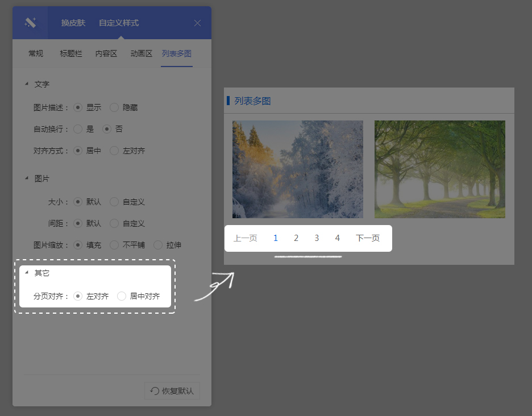Go to page 3 in pagination
Image resolution: width=532 pixels, height=416 pixels.
click(x=317, y=238)
